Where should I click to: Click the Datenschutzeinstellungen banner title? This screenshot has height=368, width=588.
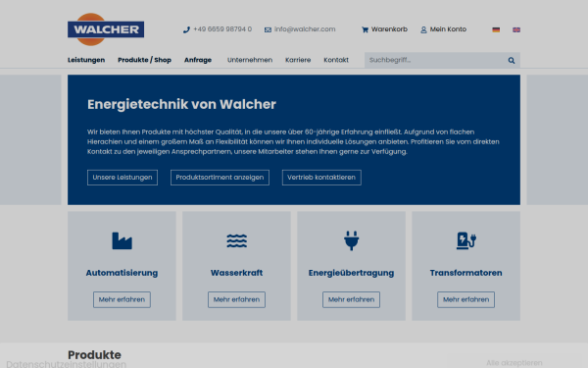[67, 364]
